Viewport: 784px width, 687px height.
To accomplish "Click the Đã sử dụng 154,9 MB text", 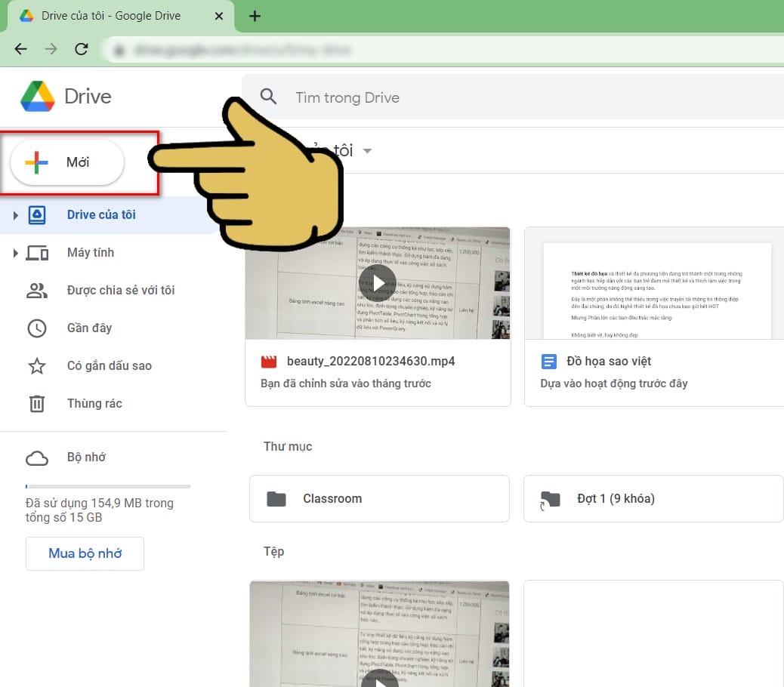I will pyautogui.click(x=100, y=510).
